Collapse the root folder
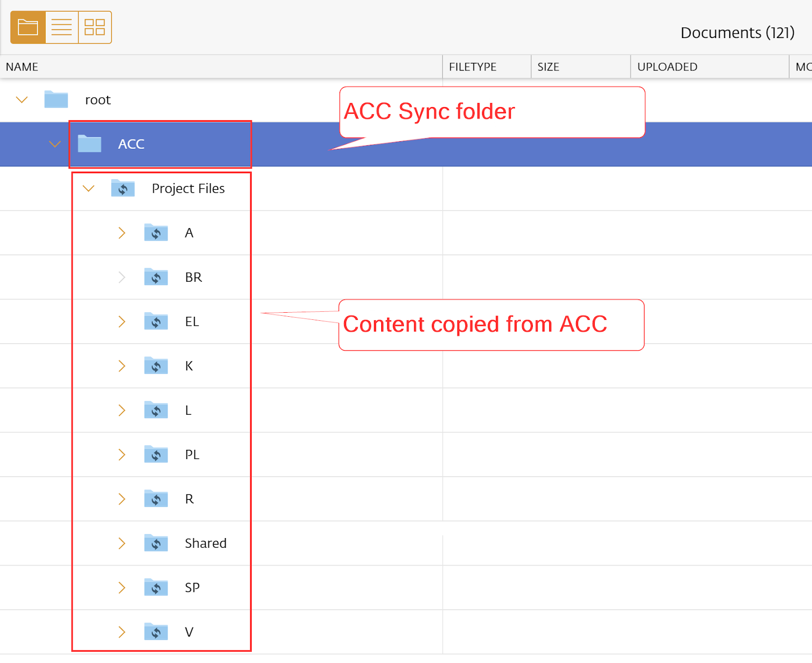The image size is (812, 663). 22,100
